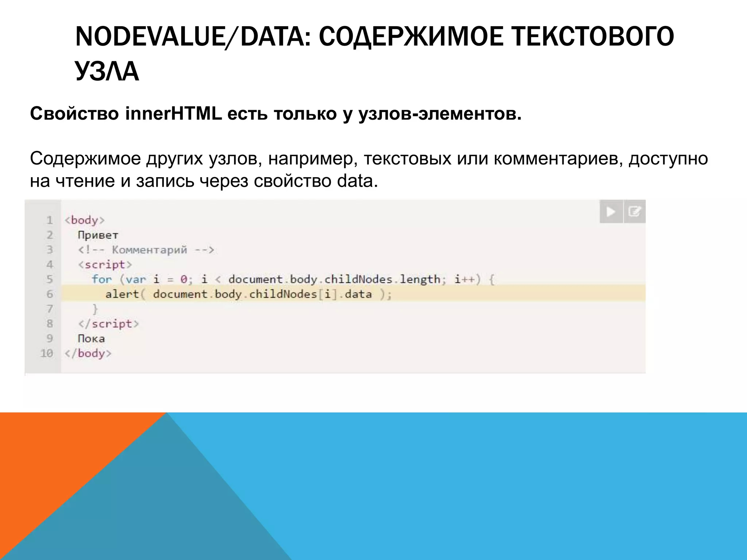Click the 'for' loop line of code
The image size is (747, 560).
click(x=293, y=280)
